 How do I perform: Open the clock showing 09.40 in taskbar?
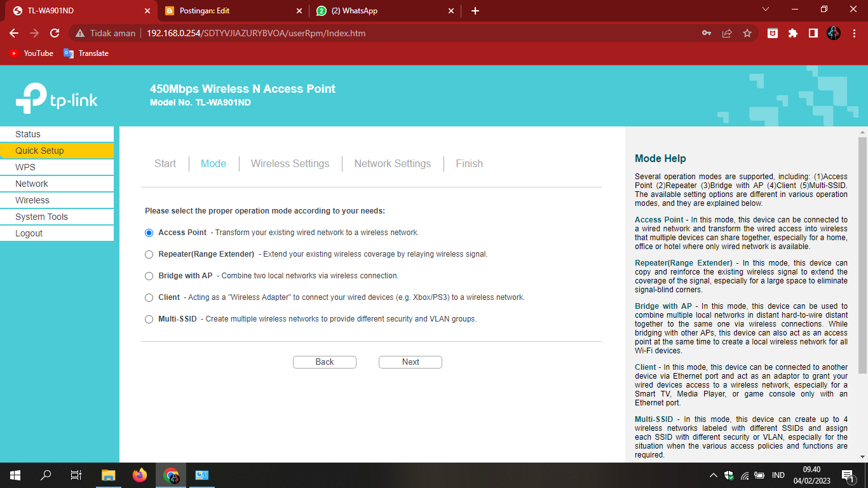[x=811, y=475]
